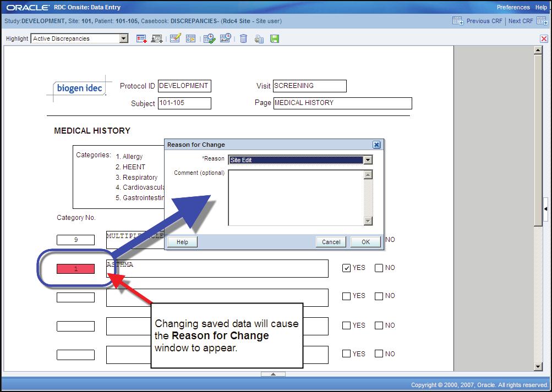Expand the side panel arrow handle
This screenshot has height=392, width=552.
(545, 209)
